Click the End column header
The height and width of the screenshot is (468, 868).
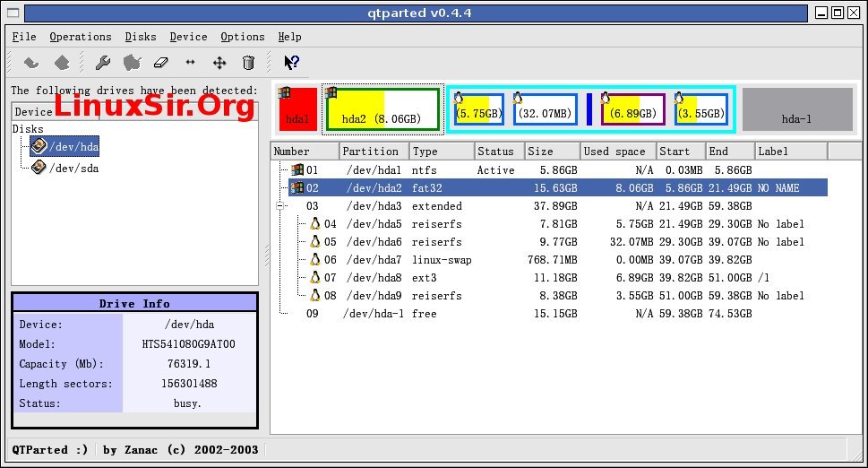click(730, 152)
